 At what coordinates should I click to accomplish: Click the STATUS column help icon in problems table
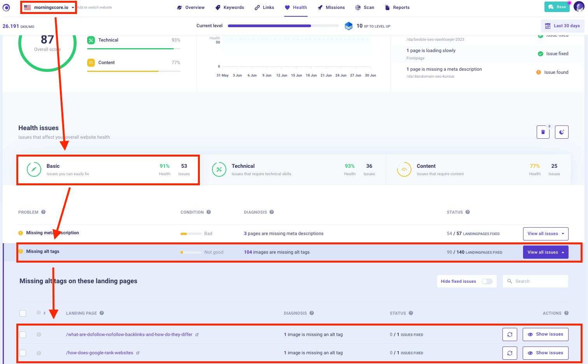tap(468, 212)
